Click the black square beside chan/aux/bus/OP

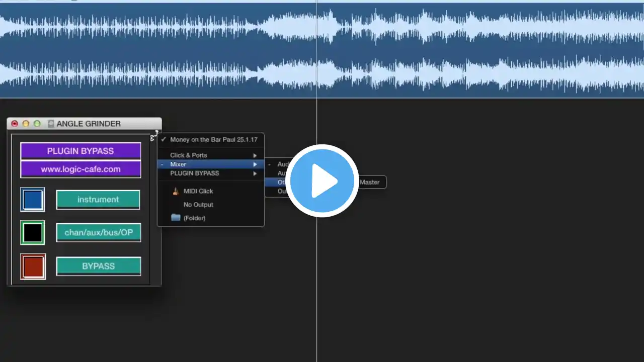coord(33,233)
